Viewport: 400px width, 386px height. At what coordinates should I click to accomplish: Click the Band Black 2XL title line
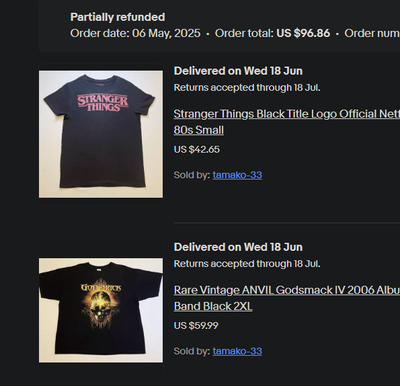click(213, 306)
